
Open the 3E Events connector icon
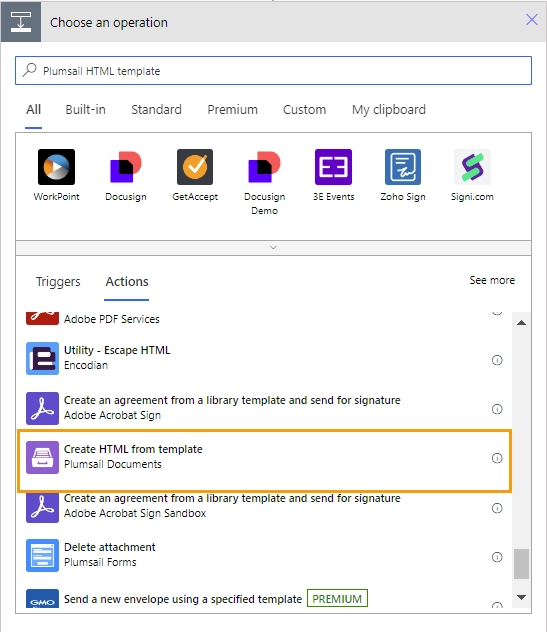(333, 167)
